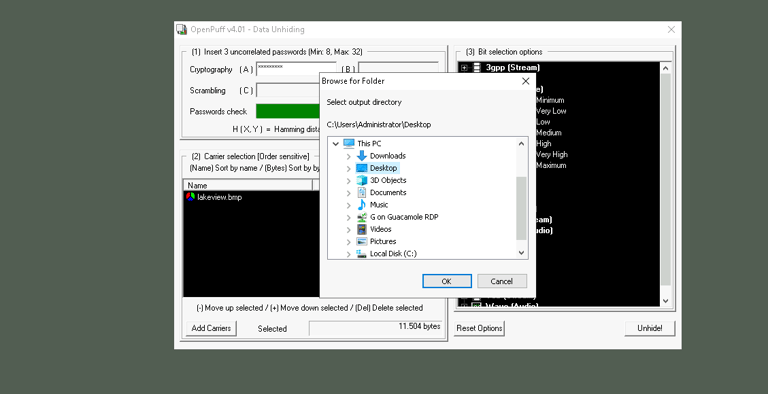Click the Pictures folder icon

tap(361, 242)
